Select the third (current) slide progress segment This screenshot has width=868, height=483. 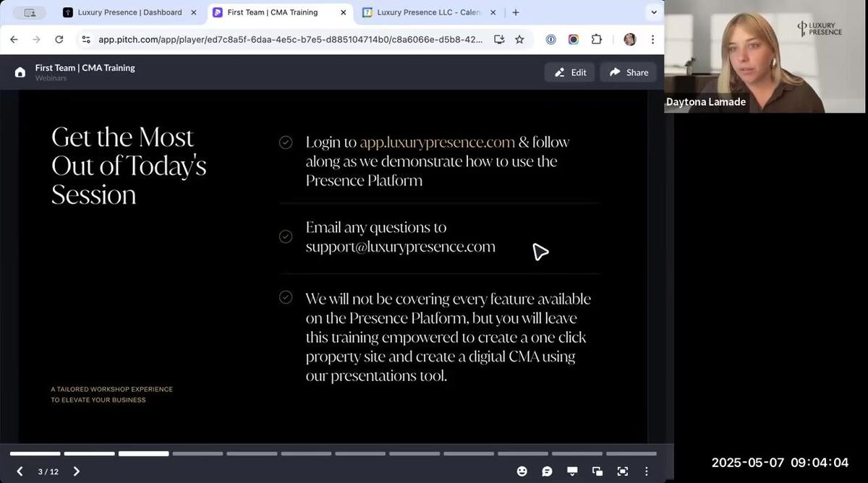(x=144, y=454)
